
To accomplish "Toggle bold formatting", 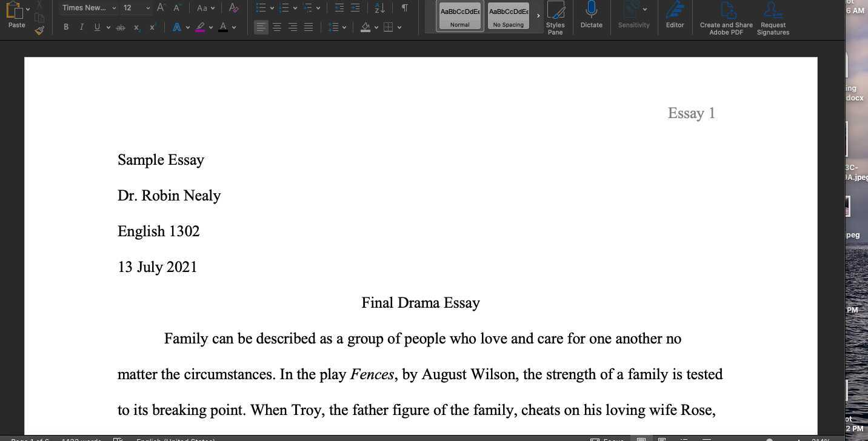I will (66, 27).
